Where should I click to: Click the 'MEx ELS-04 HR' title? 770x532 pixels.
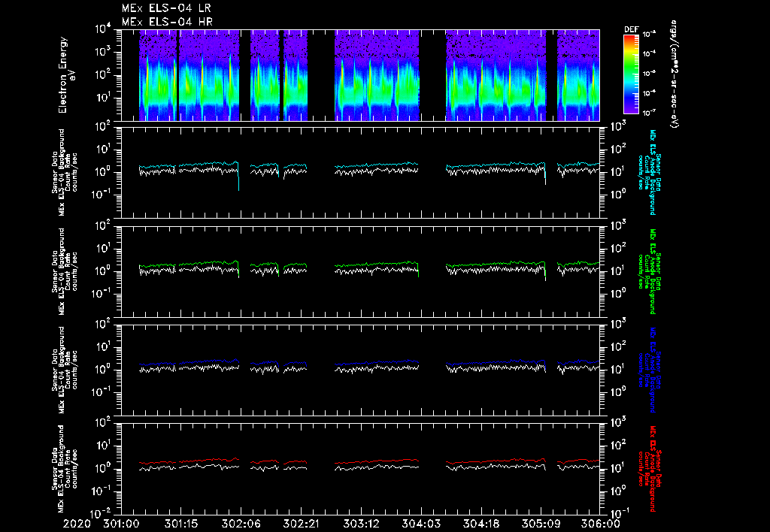coord(167,22)
